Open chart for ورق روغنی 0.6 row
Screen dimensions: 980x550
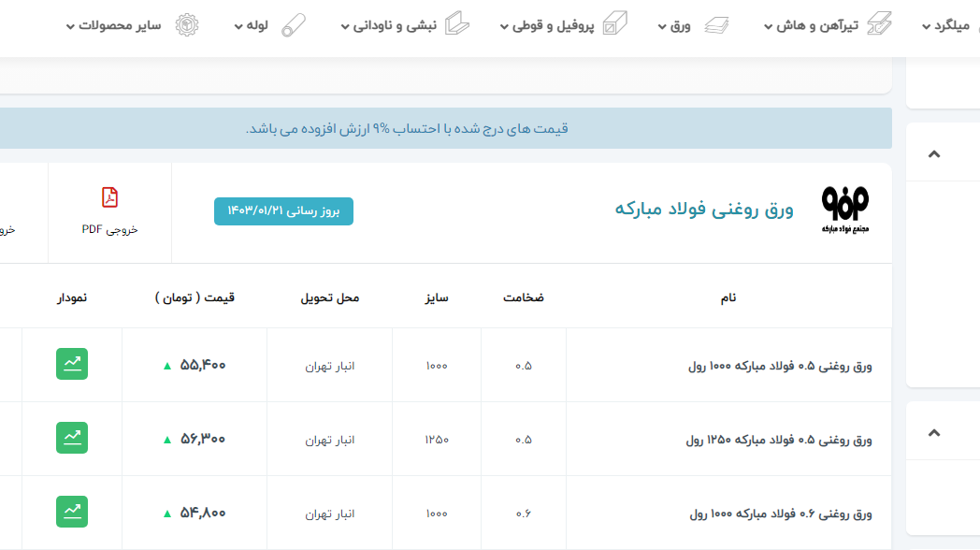pyautogui.click(x=72, y=512)
